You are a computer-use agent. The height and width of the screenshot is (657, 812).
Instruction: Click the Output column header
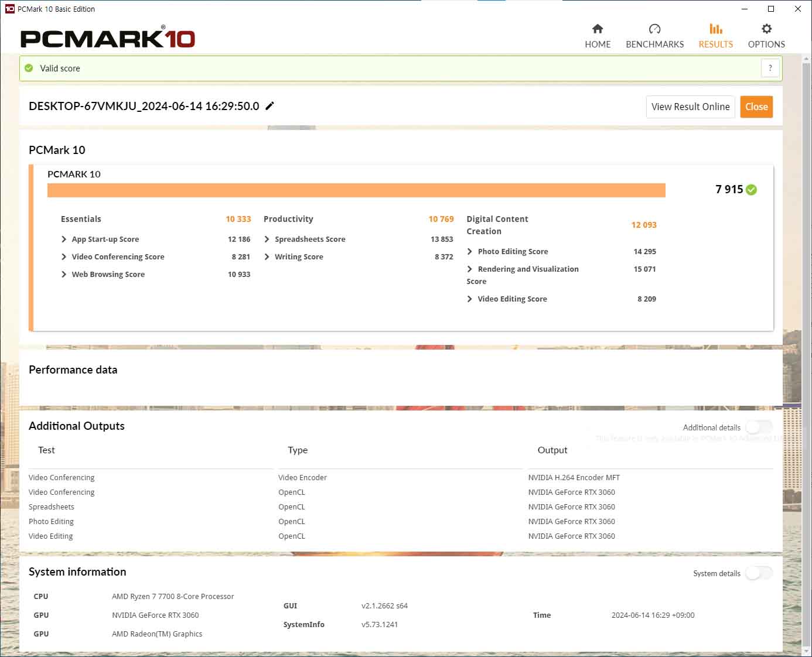[552, 450]
